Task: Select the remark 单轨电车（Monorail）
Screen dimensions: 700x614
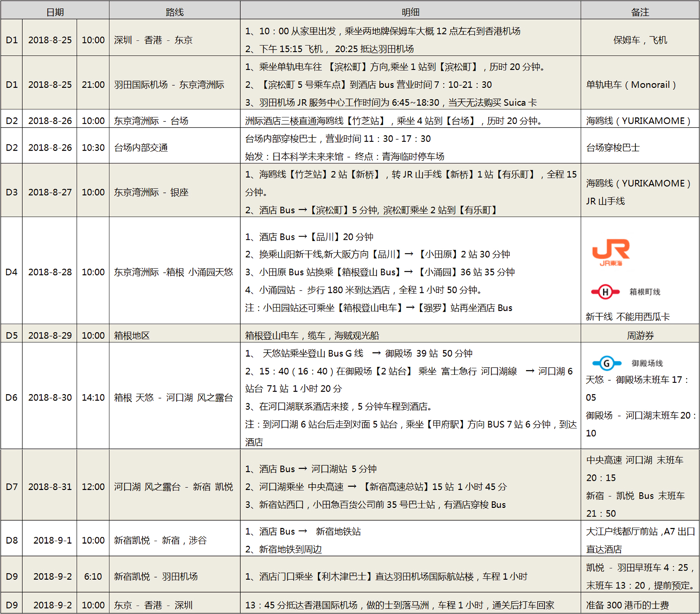Action: pyautogui.click(x=631, y=85)
